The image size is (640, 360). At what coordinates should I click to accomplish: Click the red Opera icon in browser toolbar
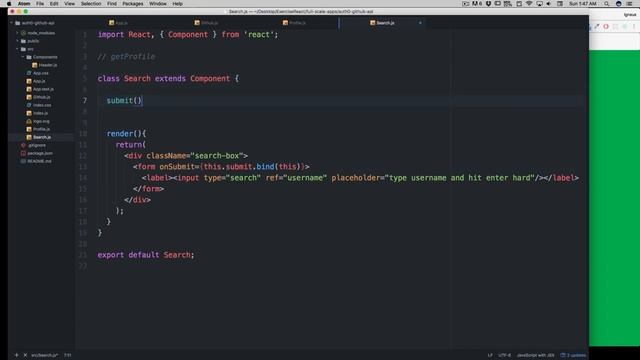(606, 27)
